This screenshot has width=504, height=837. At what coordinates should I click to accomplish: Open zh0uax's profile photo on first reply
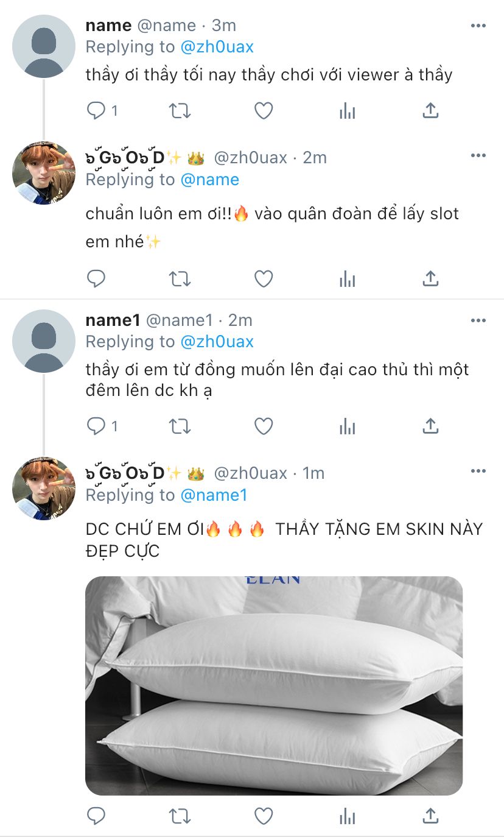click(x=44, y=174)
